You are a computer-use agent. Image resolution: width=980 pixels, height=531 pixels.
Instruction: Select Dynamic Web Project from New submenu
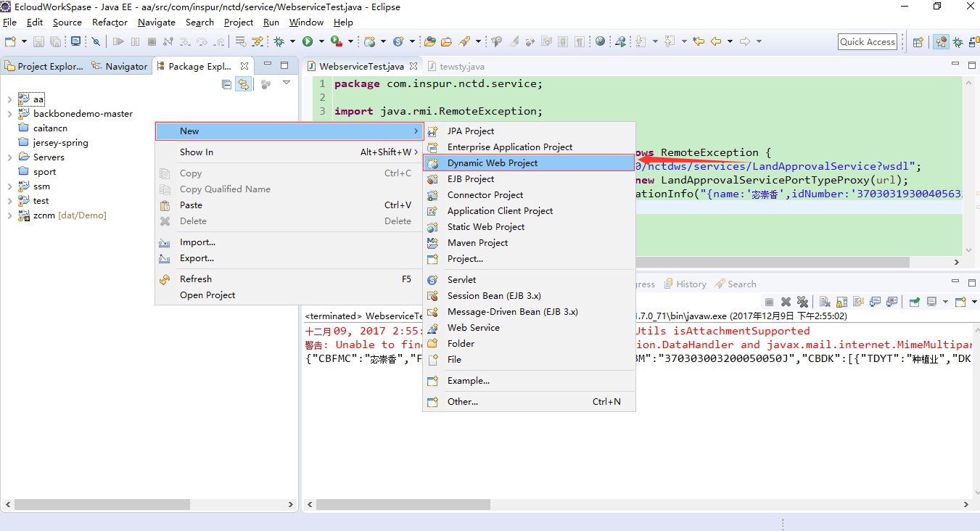(x=528, y=163)
